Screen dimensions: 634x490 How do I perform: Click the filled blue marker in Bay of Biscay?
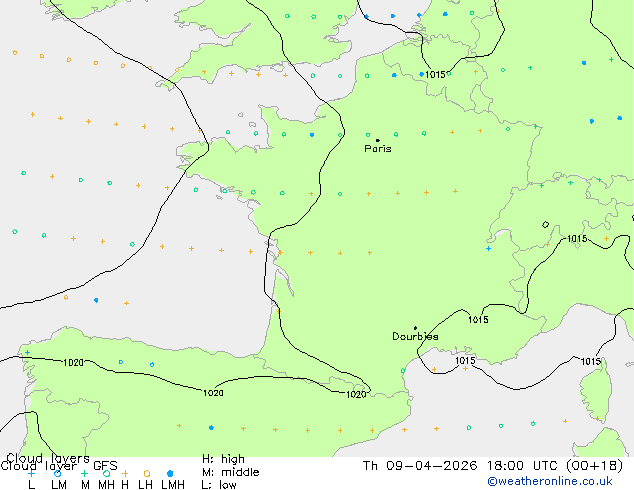96,300
